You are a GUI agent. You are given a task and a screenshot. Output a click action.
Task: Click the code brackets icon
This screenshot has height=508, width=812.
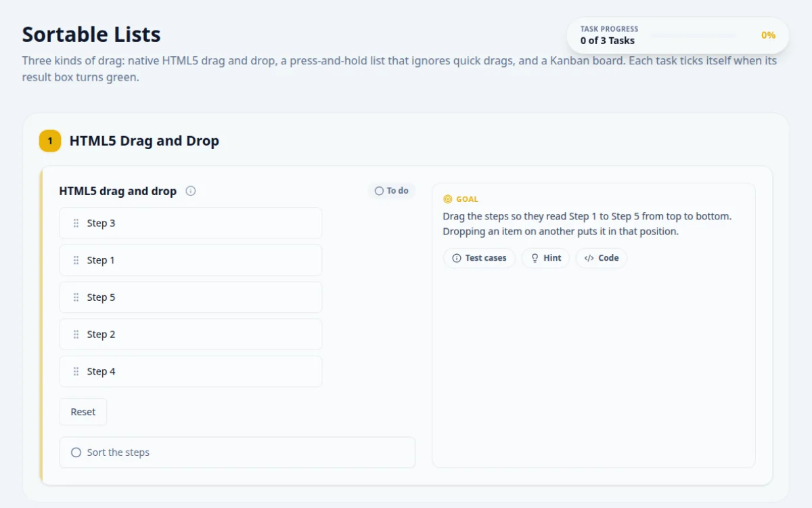tap(589, 258)
